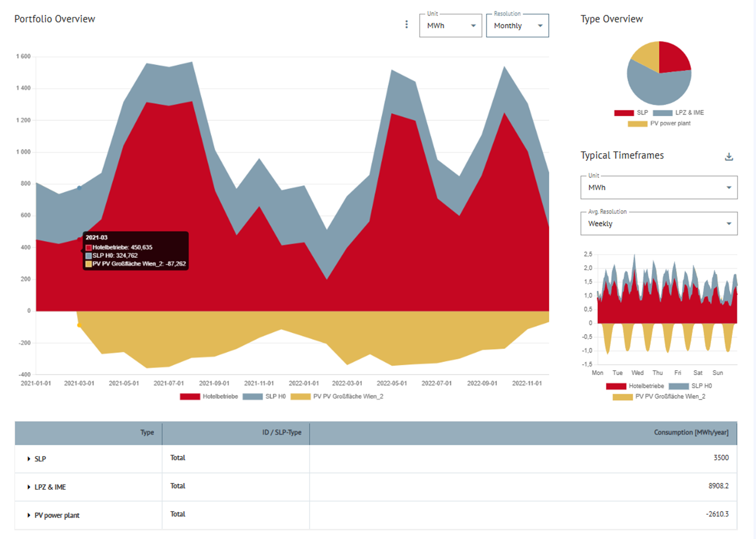This screenshot has height=539, width=756.
Task: Open the Avg. Resolution dropdown showing Weekly
Action: (x=658, y=223)
